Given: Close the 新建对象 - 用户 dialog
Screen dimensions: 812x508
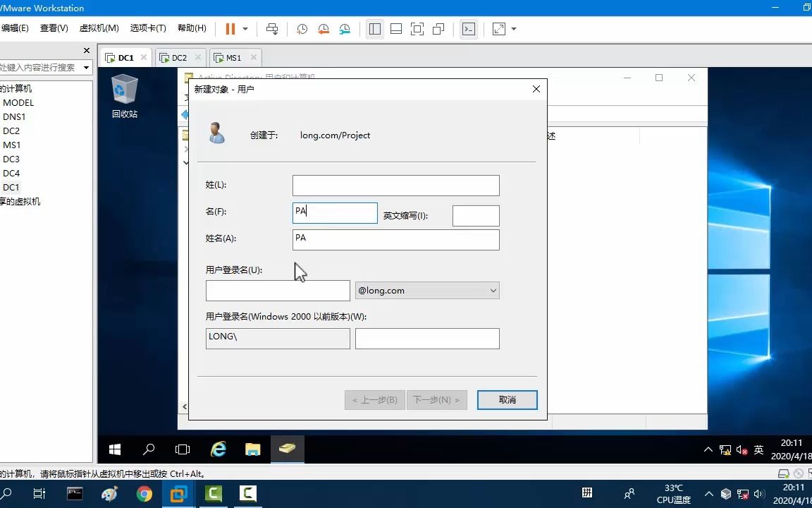Looking at the screenshot, I should coord(536,89).
